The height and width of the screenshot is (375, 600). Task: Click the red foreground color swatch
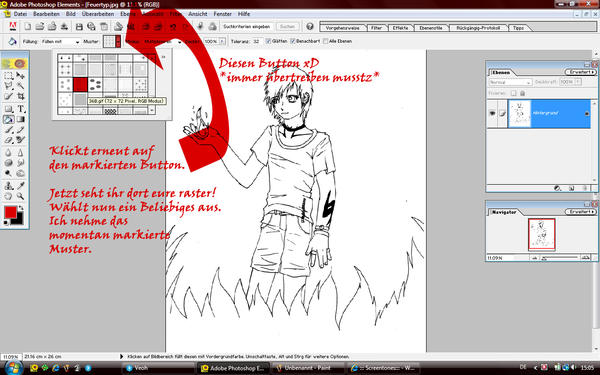point(10,212)
